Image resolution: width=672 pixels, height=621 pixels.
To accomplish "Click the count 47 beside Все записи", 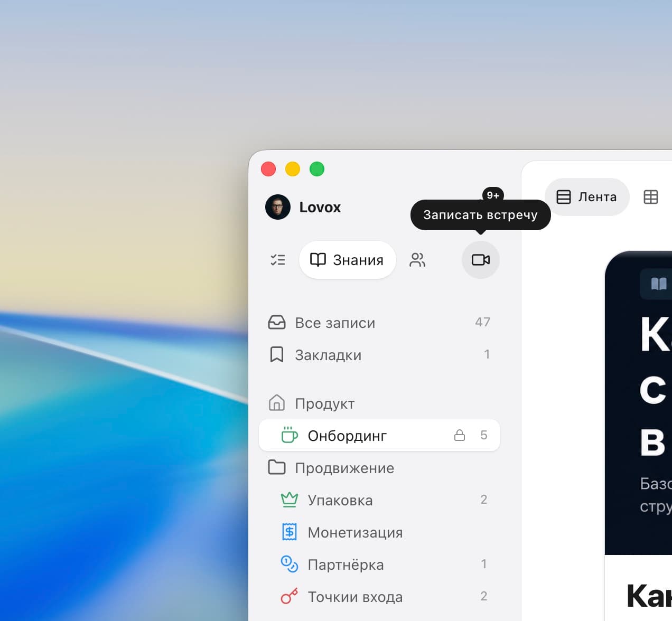I will coord(483,322).
